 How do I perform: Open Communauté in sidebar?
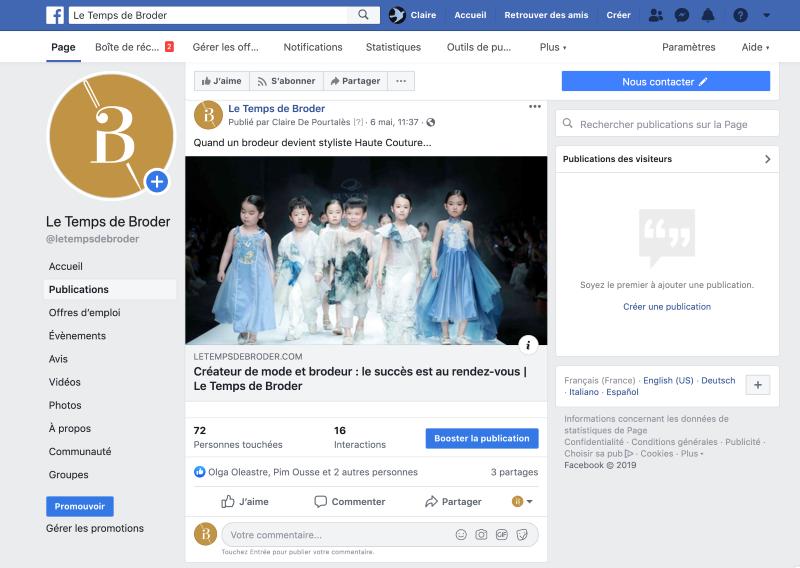[x=80, y=452]
